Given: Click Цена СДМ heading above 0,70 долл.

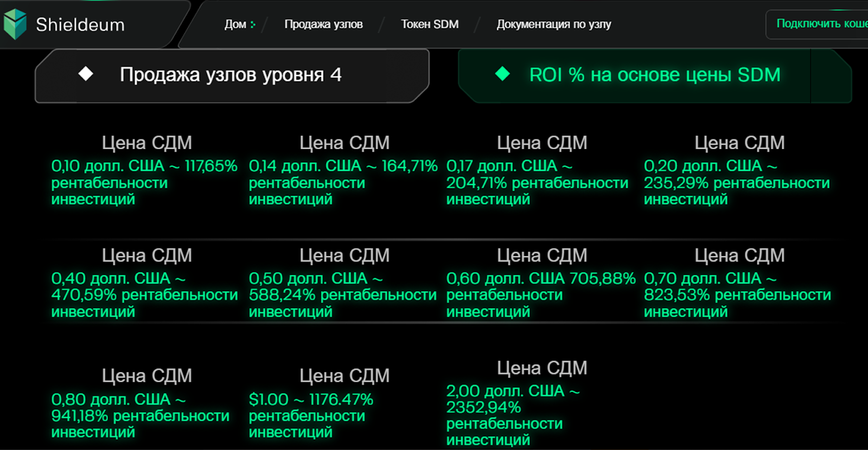Looking at the screenshot, I should [739, 255].
